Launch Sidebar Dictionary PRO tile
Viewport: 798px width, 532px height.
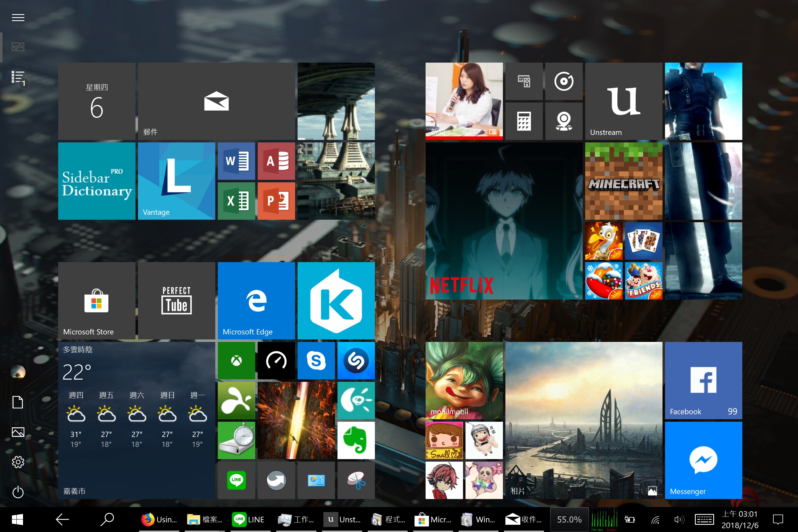click(x=97, y=181)
